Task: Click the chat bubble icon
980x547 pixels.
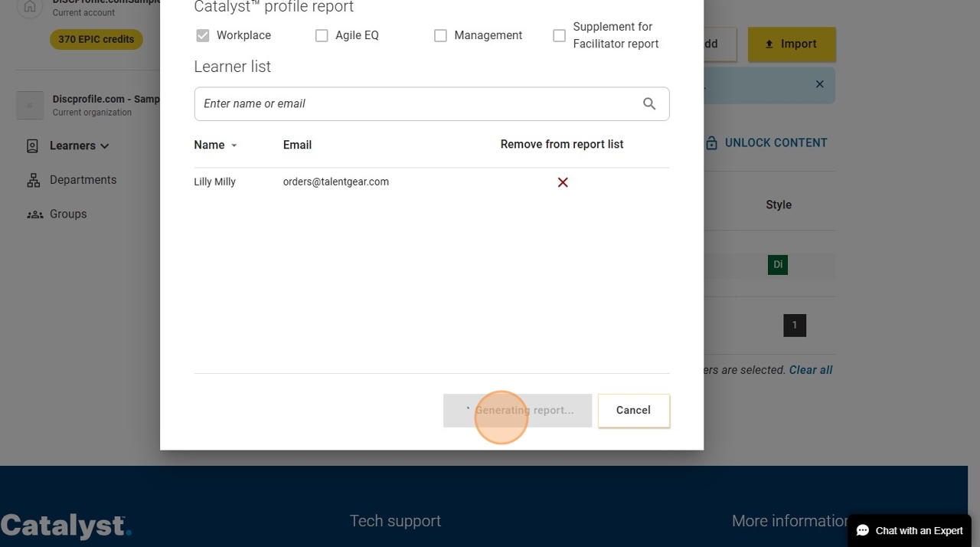Action: 863,531
